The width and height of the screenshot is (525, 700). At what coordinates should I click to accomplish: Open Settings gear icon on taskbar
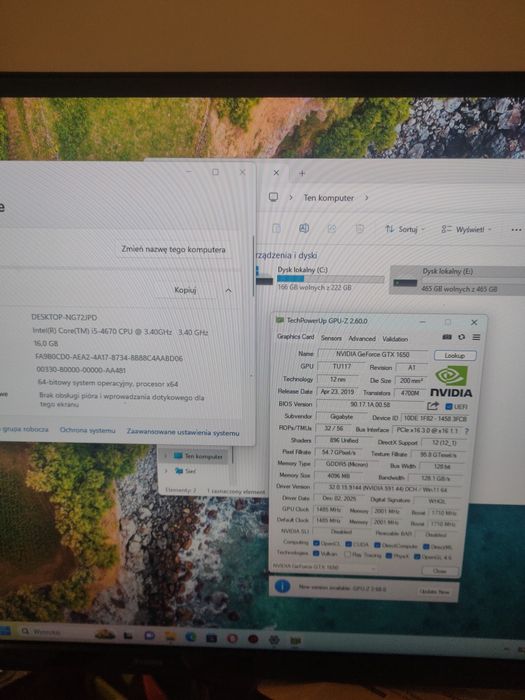pos(274,640)
